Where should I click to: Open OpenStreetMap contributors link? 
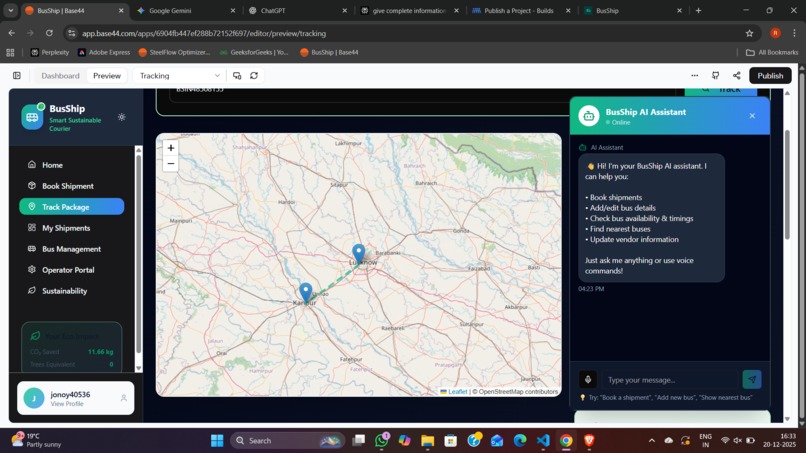pyautogui.click(x=518, y=392)
